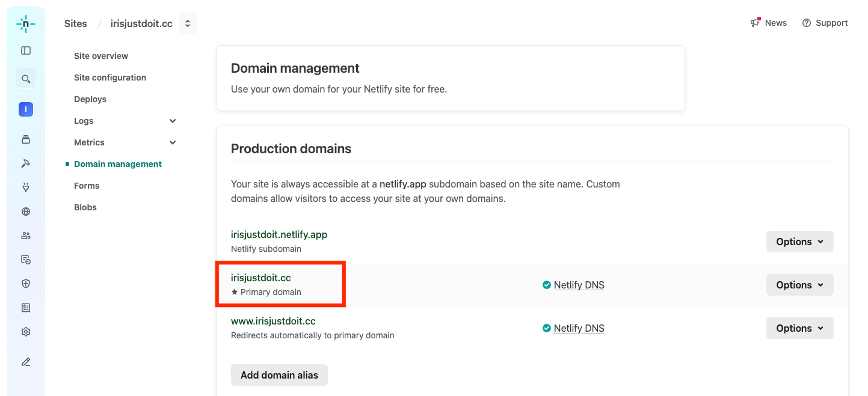
Task: Open Options dropdown for irisjustdoit.netlify.app
Action: click(799, 242)
